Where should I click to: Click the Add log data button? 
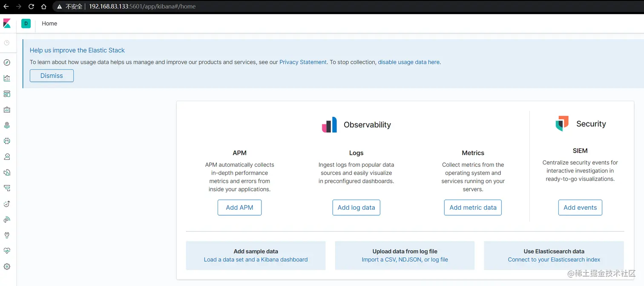point(356,208)
